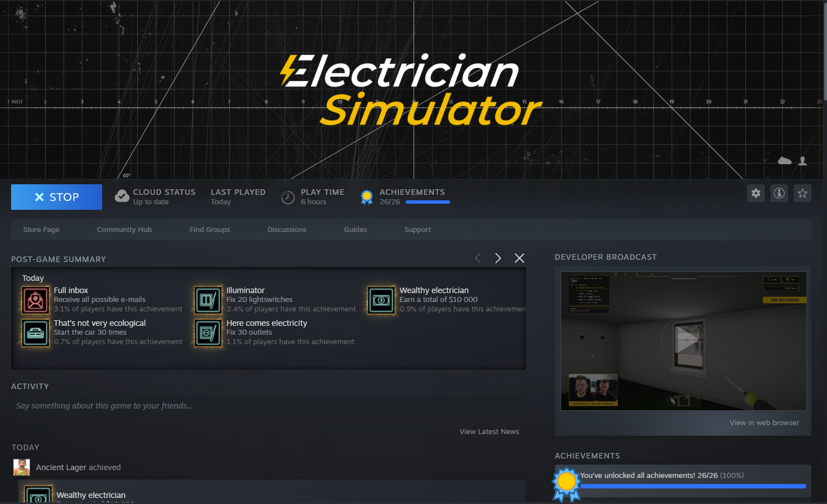Click the Wealthy electrician icon in post-game summary
The width and height of the screenshot is (827, 504).
[x=381, y=300]
